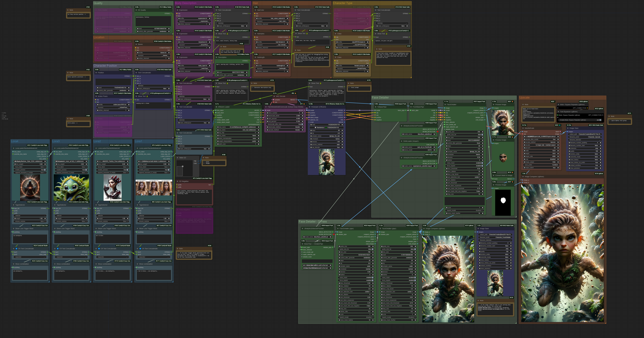
Task: Click the fox badge icon on node #71
Action: [304, 104]
